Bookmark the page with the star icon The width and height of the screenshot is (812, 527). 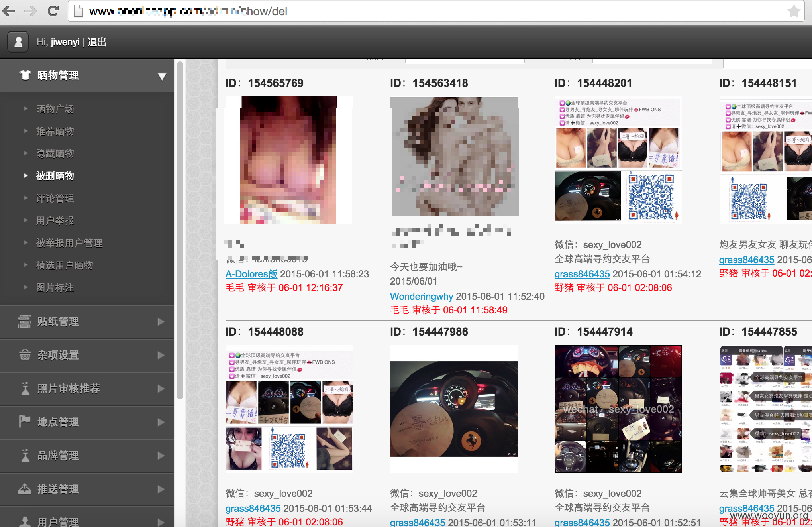(794, 11)
